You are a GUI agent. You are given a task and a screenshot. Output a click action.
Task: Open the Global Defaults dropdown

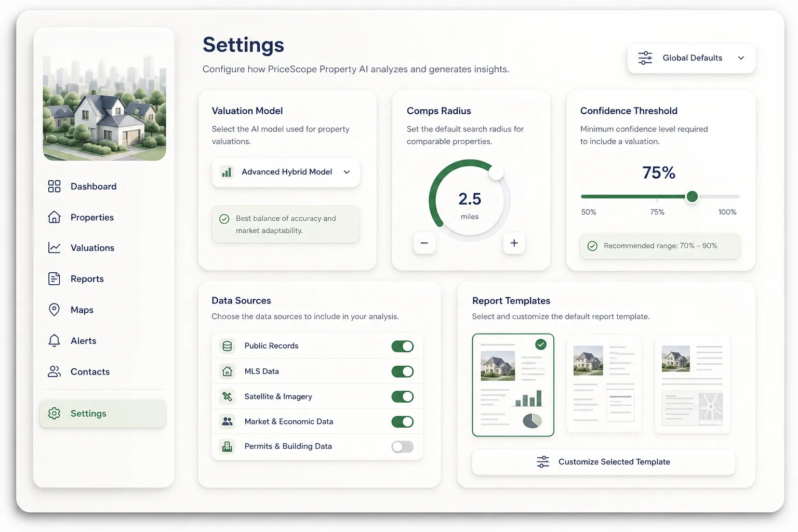point(691,58)
